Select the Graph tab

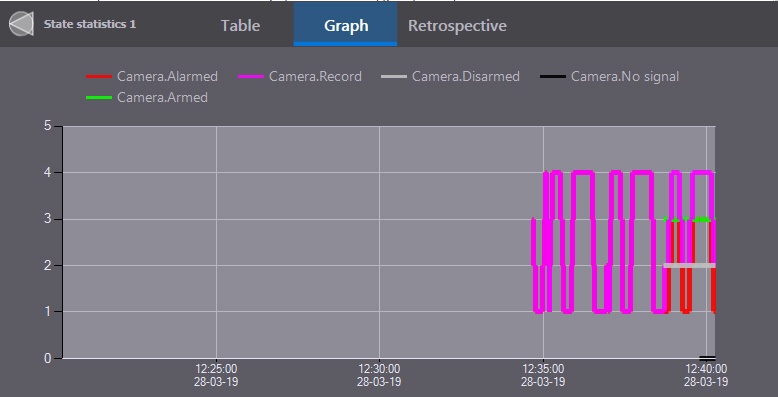click(345, 25)
